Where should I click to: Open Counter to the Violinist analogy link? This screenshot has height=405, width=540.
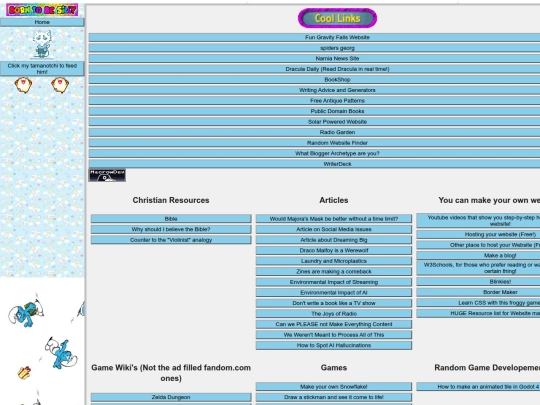click(x=171, y=240)
